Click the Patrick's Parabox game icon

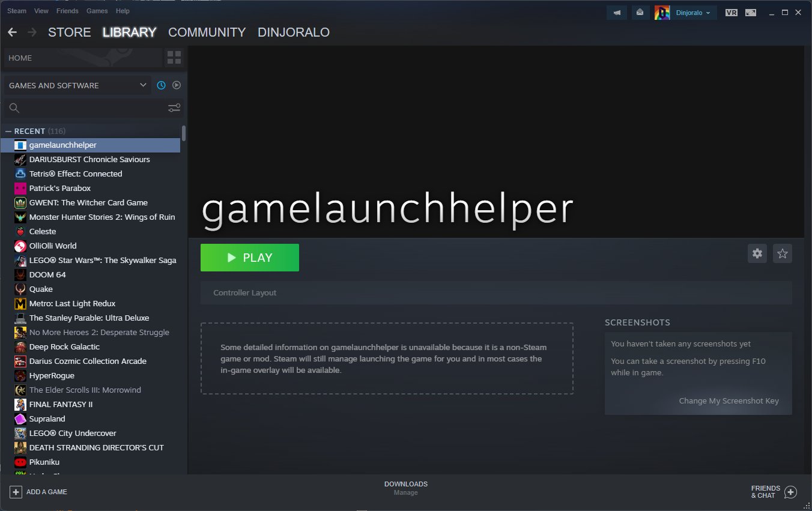pos(20,189)
